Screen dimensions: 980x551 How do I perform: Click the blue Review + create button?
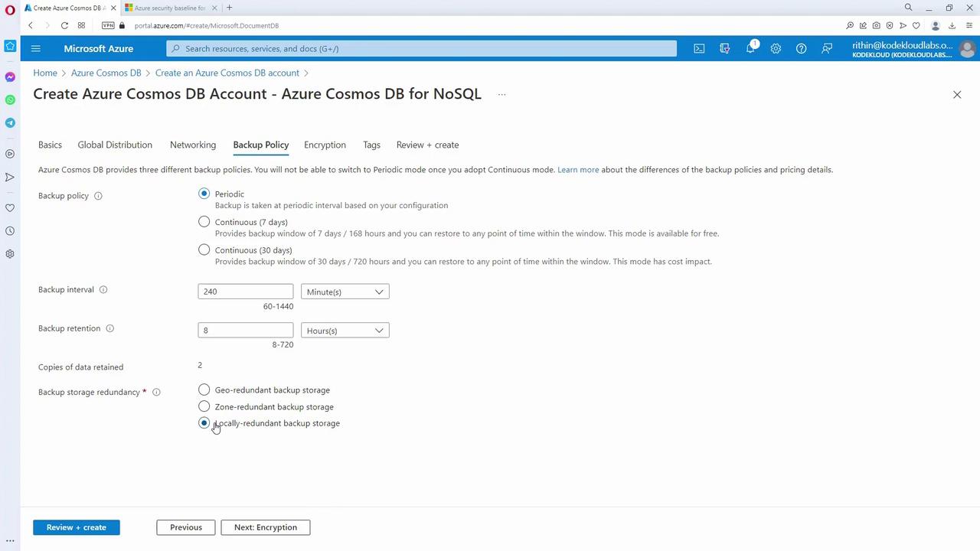click(77, 527)
